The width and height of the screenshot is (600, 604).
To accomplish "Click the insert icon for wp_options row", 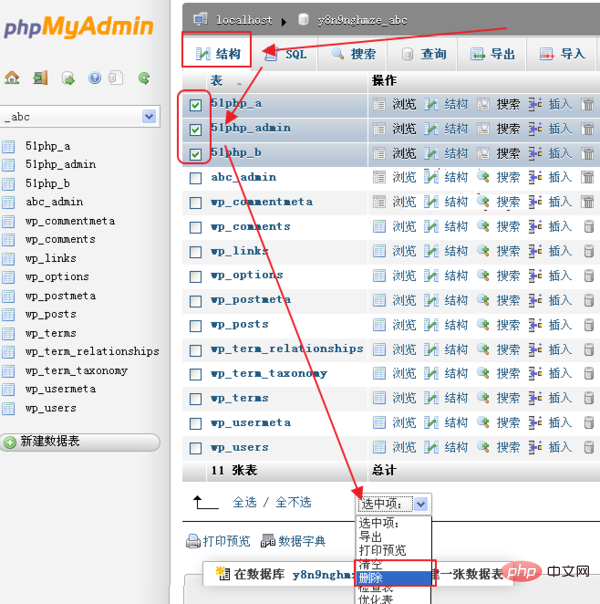I will tap(535, 275).
